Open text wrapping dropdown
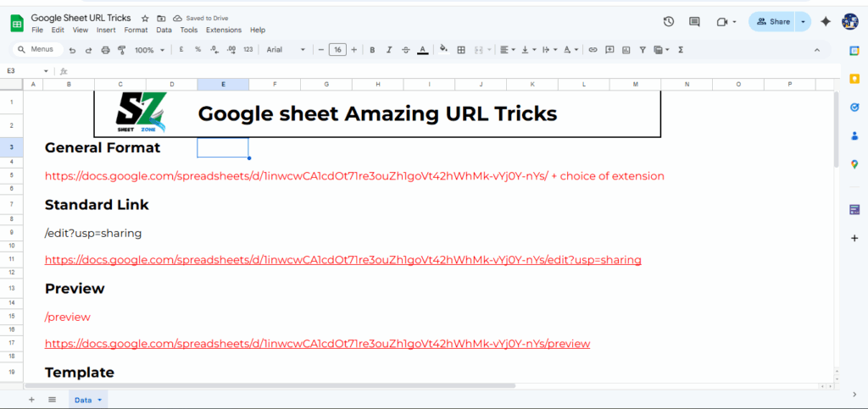 (549, 50)
